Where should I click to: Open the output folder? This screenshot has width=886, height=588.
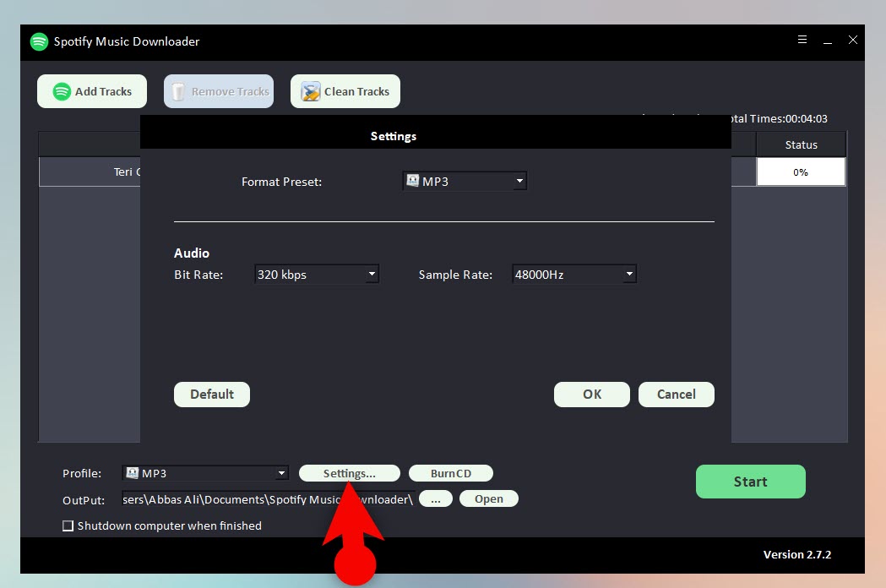coord(489,498)
